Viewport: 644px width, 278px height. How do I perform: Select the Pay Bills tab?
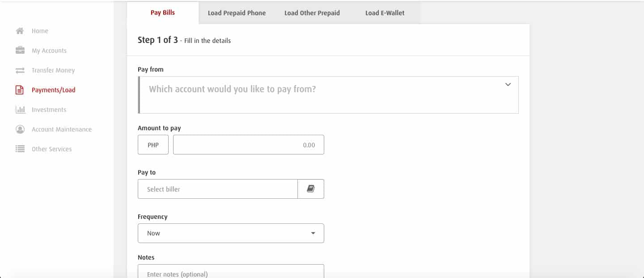click(x=163, y=13)
